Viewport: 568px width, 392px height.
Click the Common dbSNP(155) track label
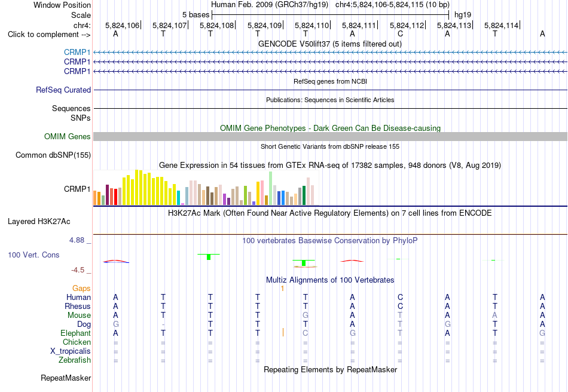(53, 155)
